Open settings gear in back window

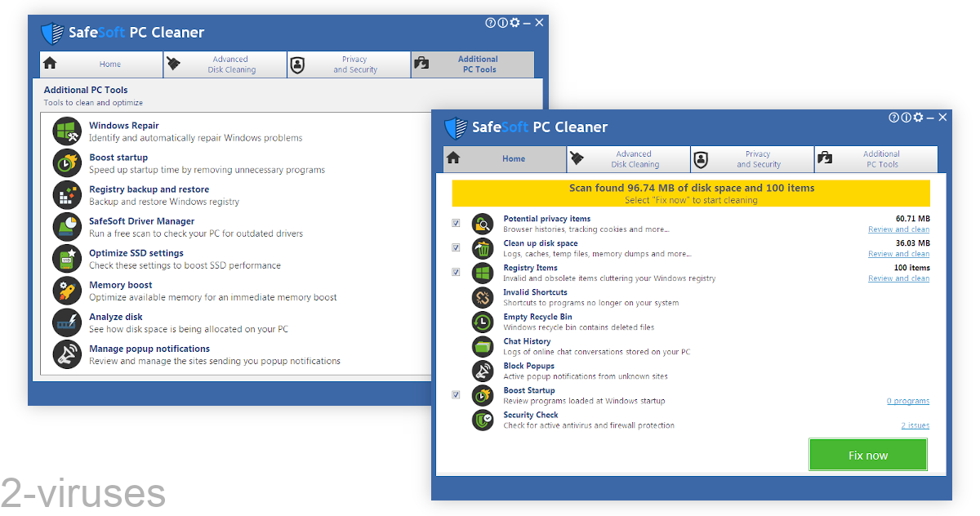coord(514,23)
